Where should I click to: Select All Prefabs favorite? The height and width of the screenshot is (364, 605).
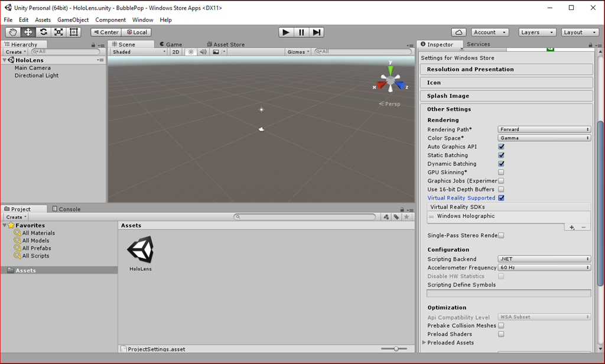pyautogui.click(x=32, y=248)
